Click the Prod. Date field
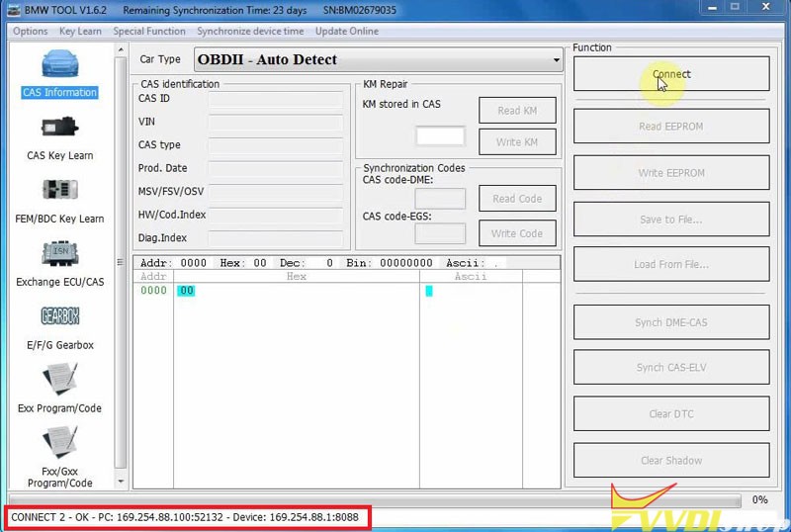Screen dimensions: 791x532 [276, 168]
